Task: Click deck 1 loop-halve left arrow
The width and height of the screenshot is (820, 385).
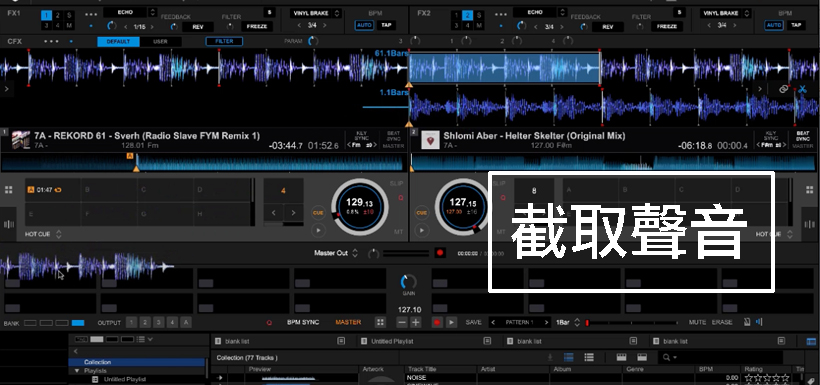Action: click(x=274, y=212)
